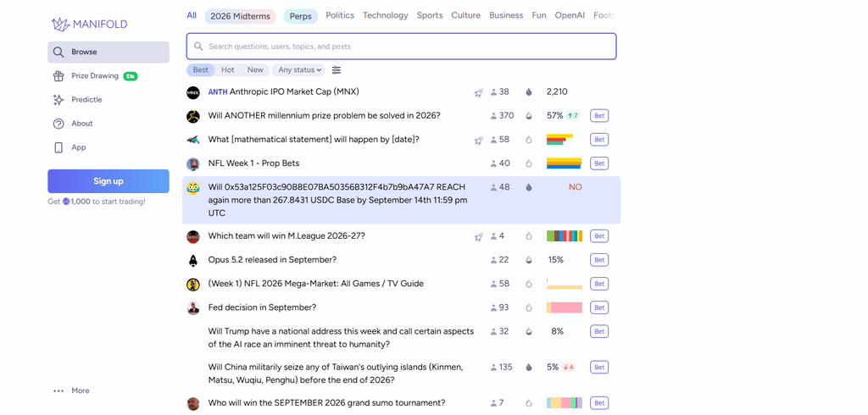
Task: Switch to the Culture topic
Action: point(465,15)
